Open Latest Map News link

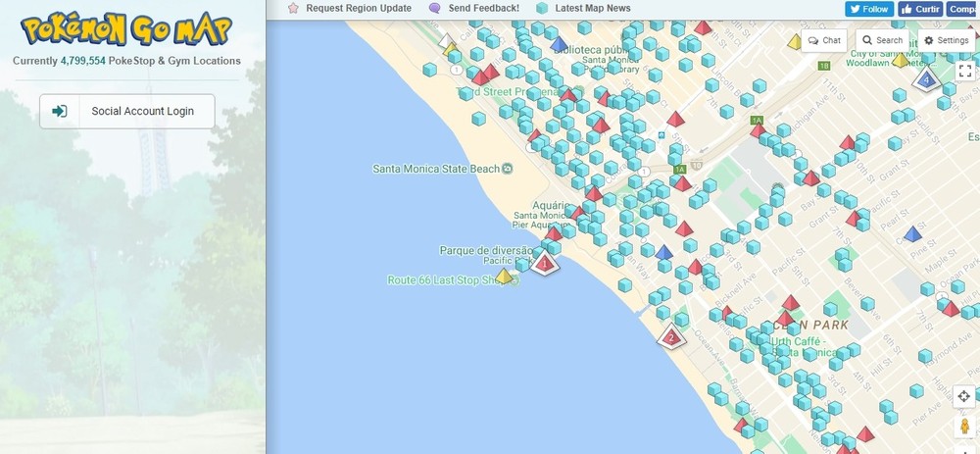[593, 8]
